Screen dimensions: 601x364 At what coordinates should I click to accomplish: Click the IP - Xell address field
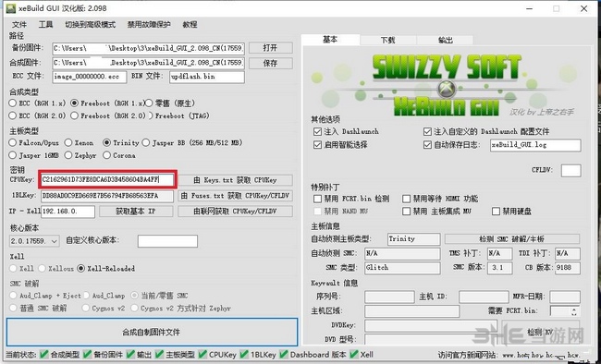click(x=67, y=212)
